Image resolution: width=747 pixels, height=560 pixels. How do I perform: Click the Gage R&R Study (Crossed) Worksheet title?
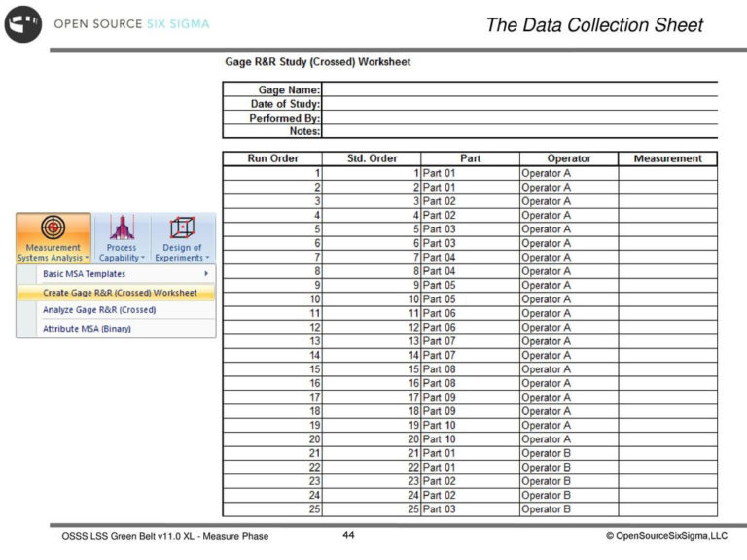click(318, 62)
